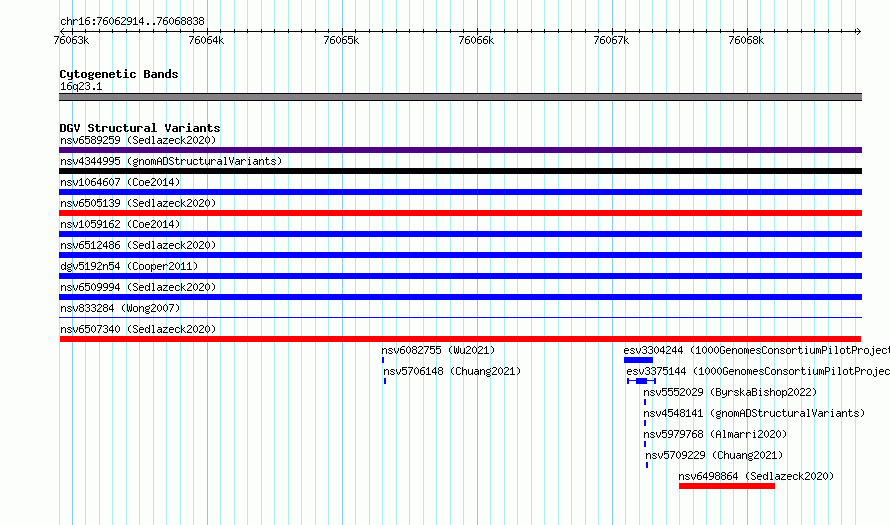
Task: Open the nsv1064607 (Coe2014) label
Action: 120,182
